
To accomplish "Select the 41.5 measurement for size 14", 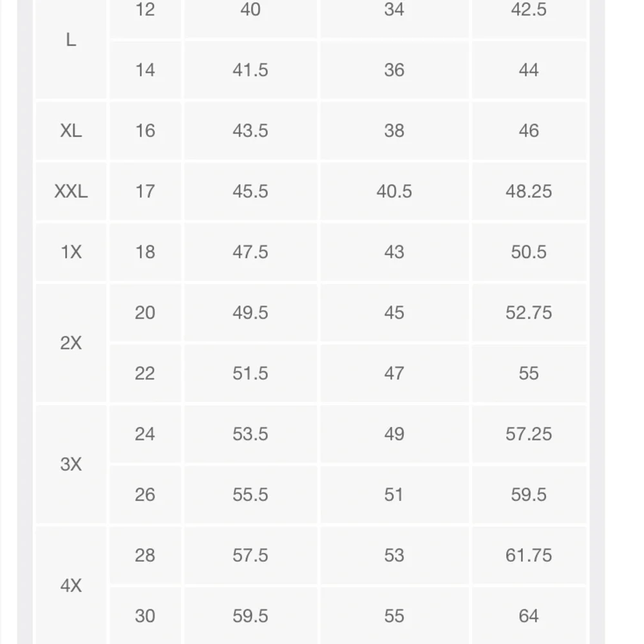I will (x=251, y=70).
